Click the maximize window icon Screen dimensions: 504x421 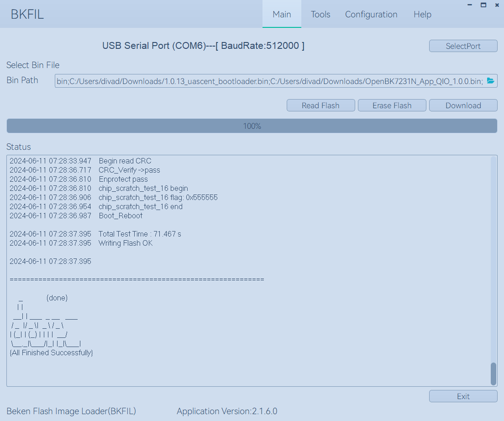point(483,5)
